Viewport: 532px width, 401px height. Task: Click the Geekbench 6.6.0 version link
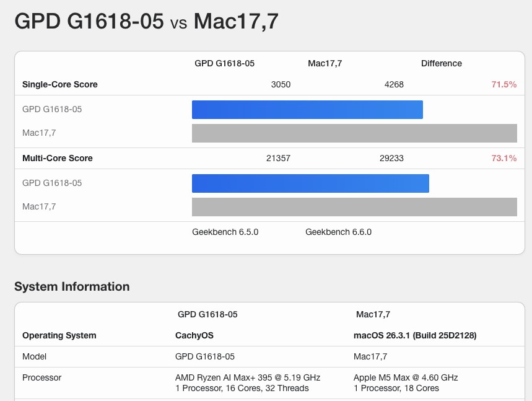[x=338, y=232]
